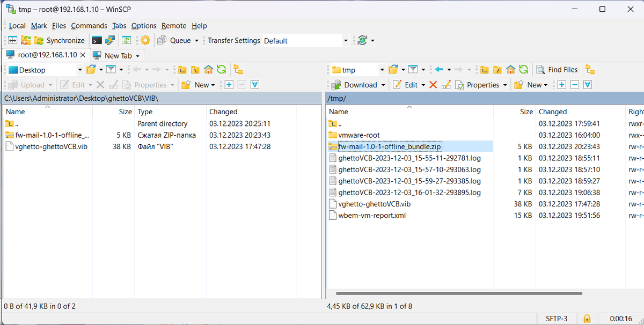Go to remote parent directory icon
This screenshot has height=325, width=644.
(x=485, y=70)
